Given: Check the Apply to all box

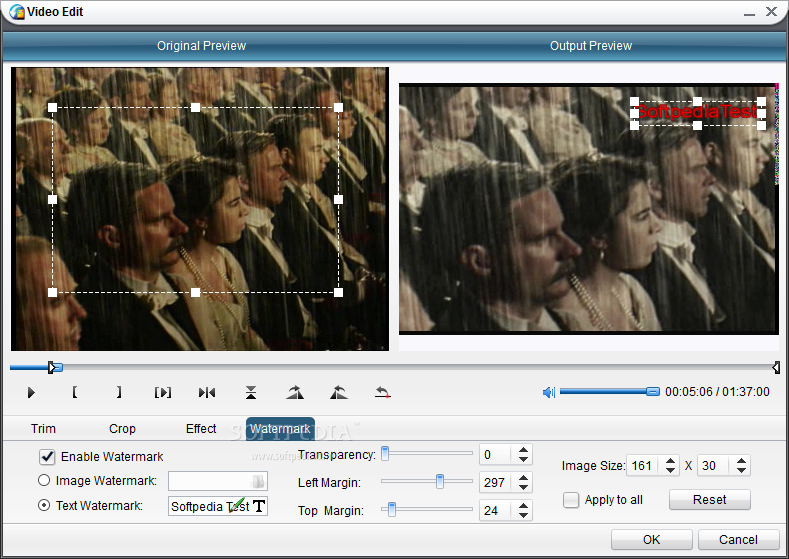Looking at the screenshot, I should (571, 500).
